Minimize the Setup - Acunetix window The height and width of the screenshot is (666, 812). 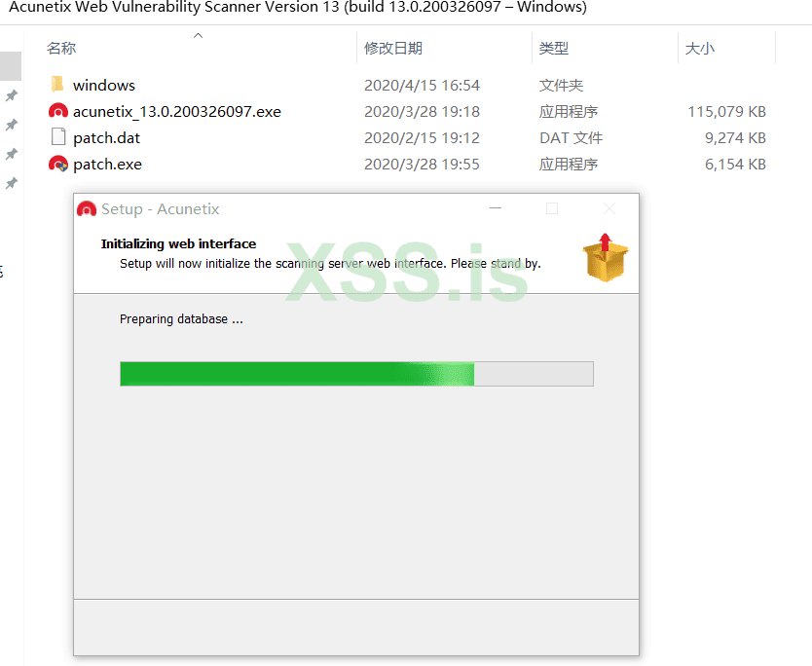[x=496, y=208]
